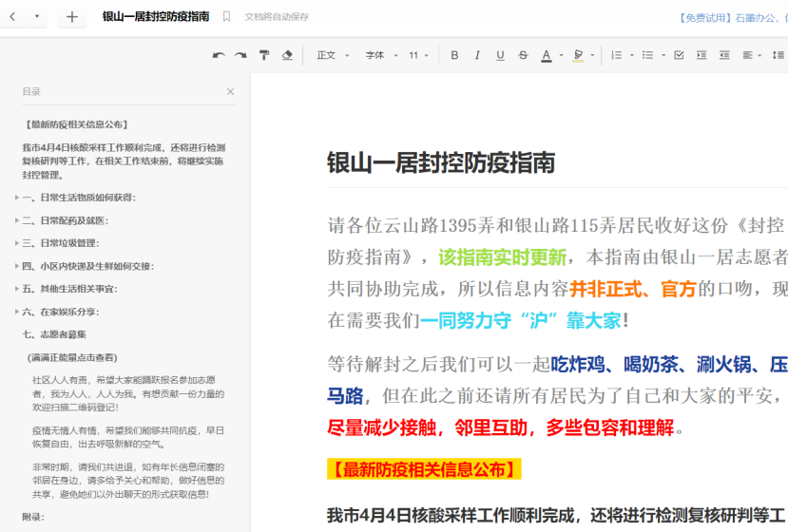The image size is (788, 532).
Task: Apply the font color A button
Action: [547, 55]
